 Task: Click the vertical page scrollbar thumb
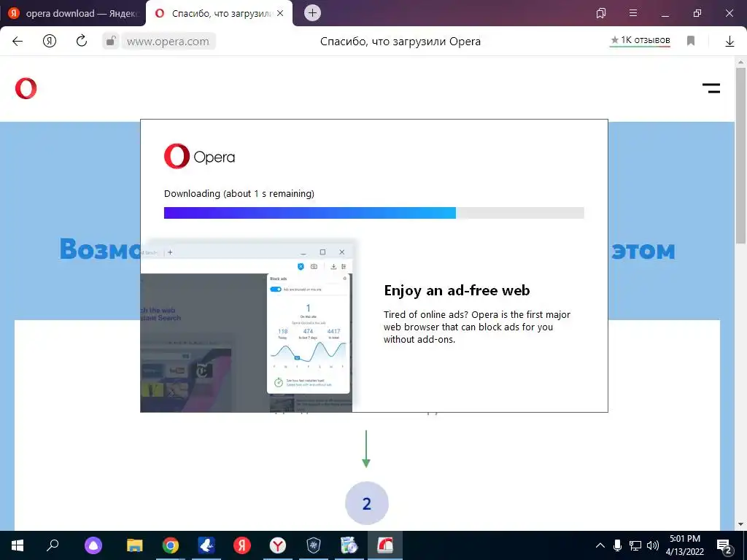(x=740, y=155)
